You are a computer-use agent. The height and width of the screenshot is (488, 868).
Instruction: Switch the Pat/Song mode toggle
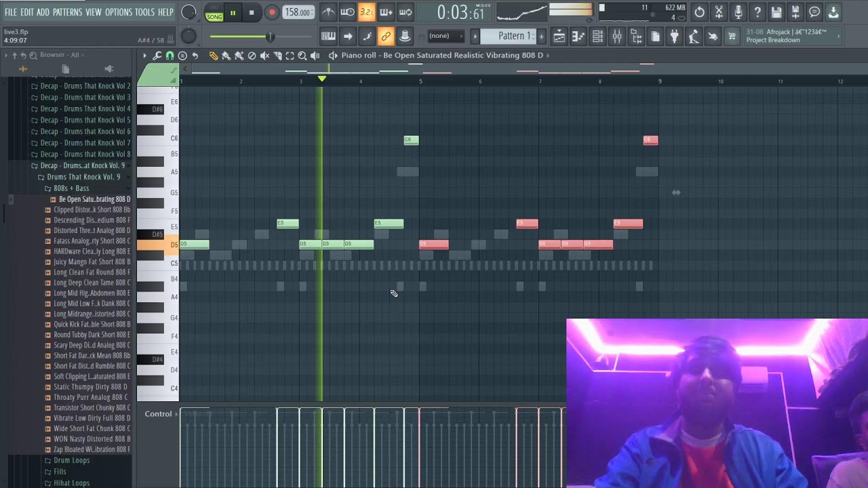(214, 12)
